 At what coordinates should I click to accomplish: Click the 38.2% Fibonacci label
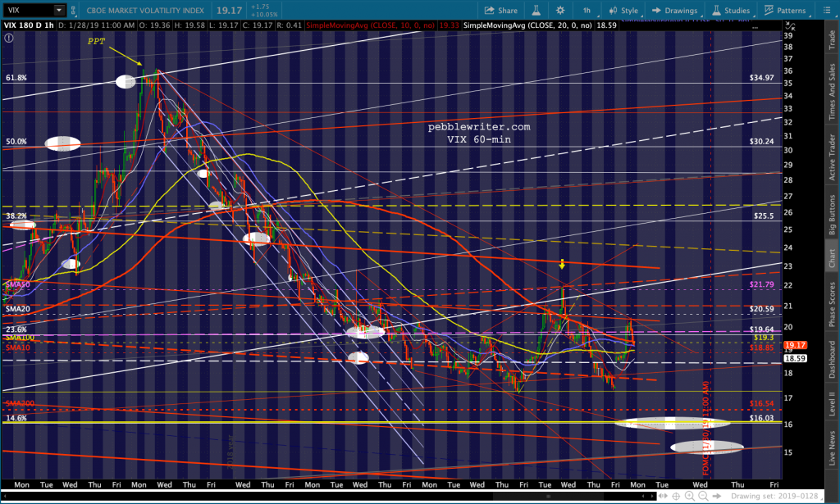pos(16,216)
